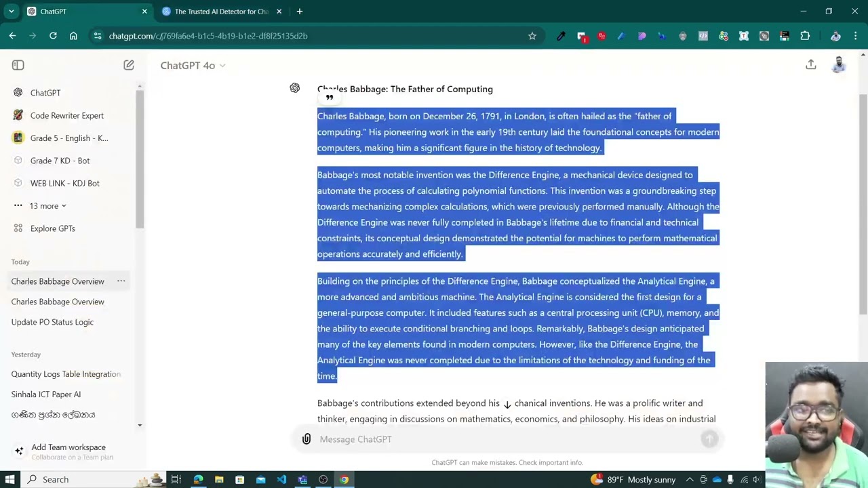Open the color picker eyedropper extension
This screenshot has width=868, height=488.
[561, 36]
